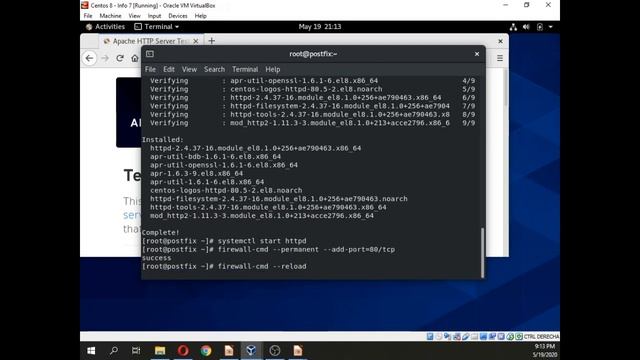Open terminal Search menu

[214, 69]
